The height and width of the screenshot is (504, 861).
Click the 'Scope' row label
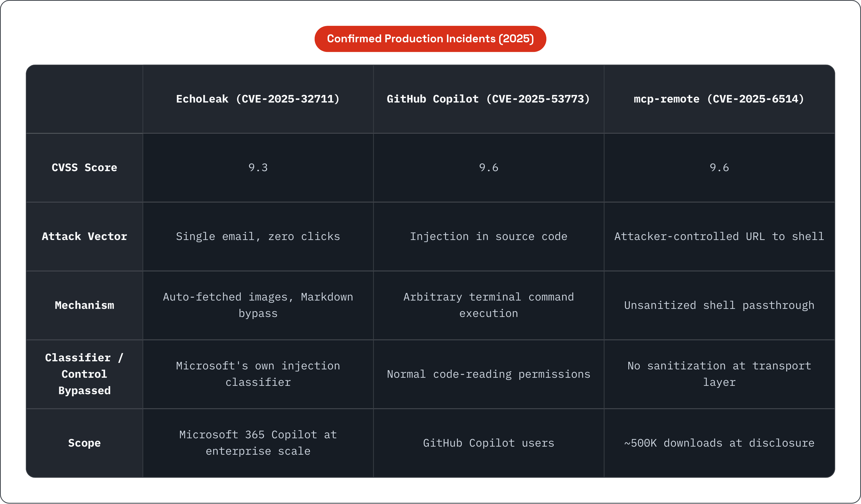tap(84, 443)
